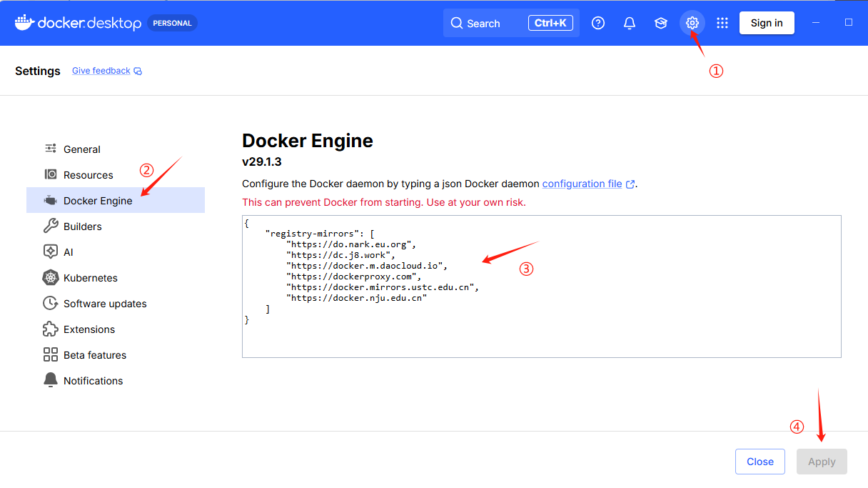Click the Docker Engine icon in sidebar
This screenshot has width=868, height=488.
click(51, 200)
